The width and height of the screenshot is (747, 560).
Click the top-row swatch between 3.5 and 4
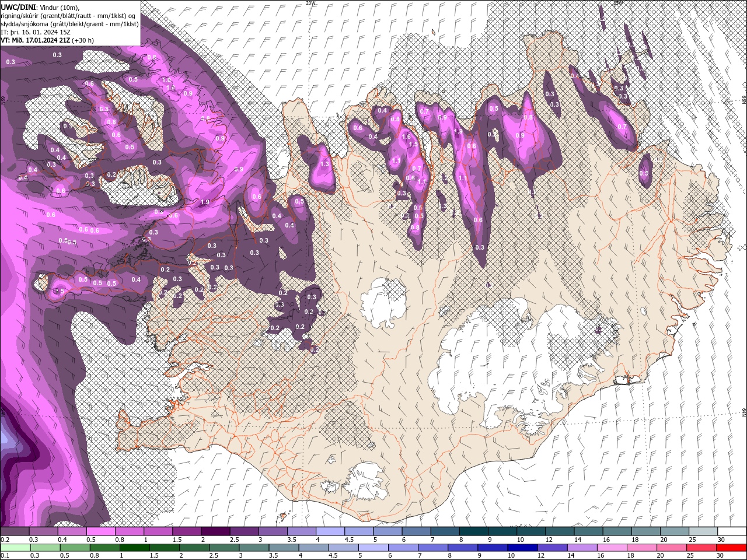(x=301, y=531)
